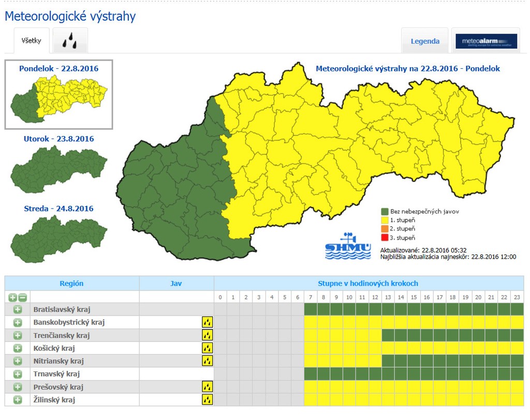Click the meteoalarm logo tab
The image size is (530, 420).
(x=485, y=41)
